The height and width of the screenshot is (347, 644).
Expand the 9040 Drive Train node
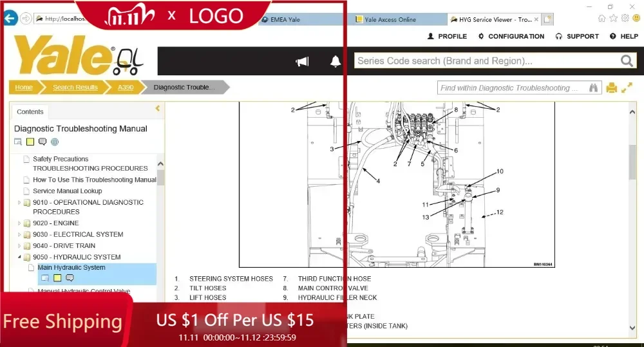pyautogui.click(x=19, y=245)
